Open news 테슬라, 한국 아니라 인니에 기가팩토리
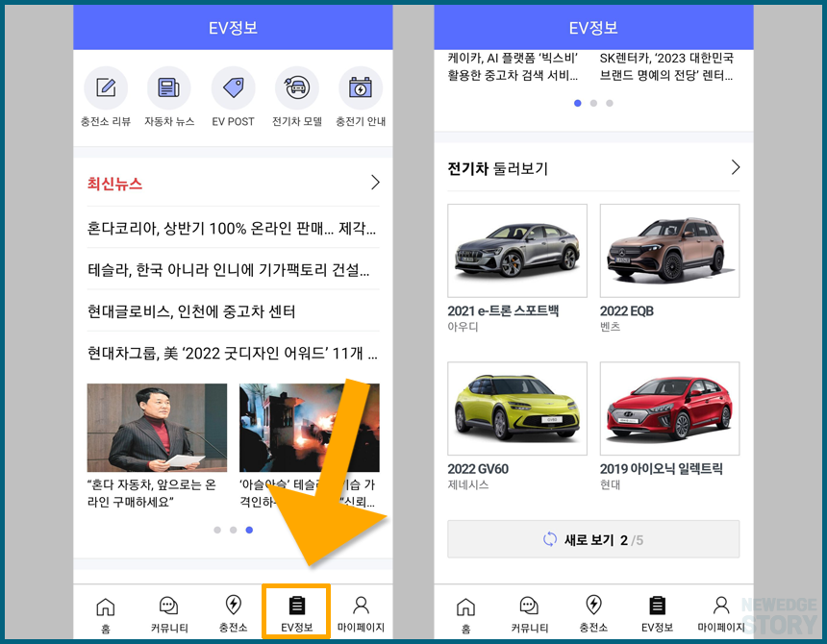The image size is (827, 644). 233,270
